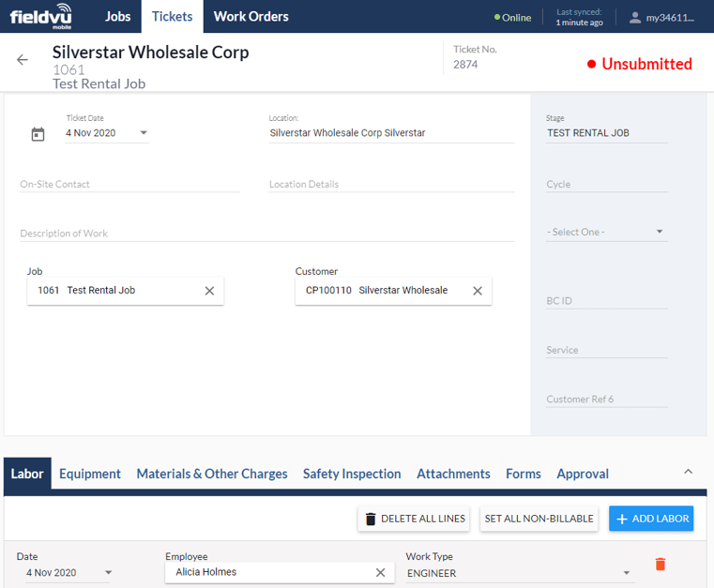Click the Description of Work field
The width and height of the screenshot is (714, 588).
tap(266, 234)
